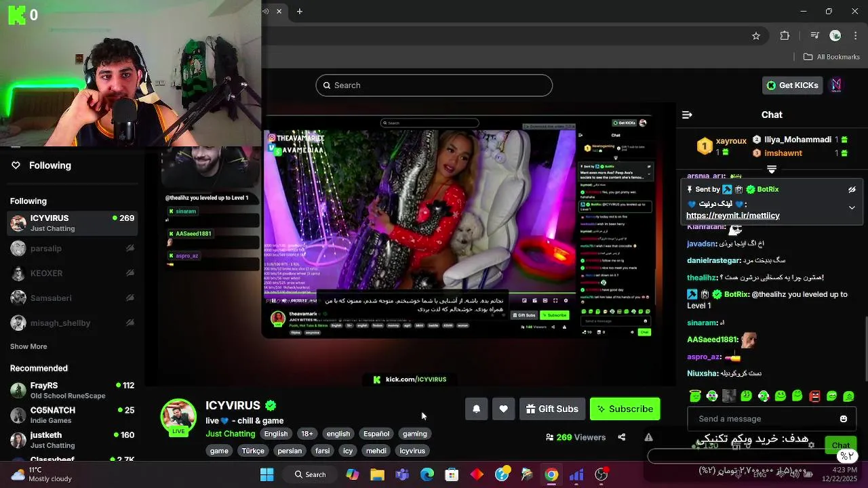Select the farsi tag
868x488 pixels.
pos(323,451)
